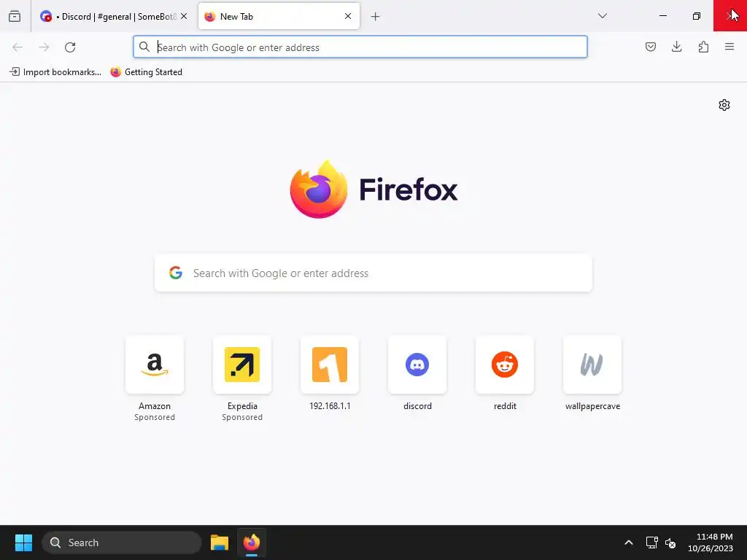Expand the list all tabs chevron
Viewport: 747px width, 560px height.
click(x=602, y=16)
